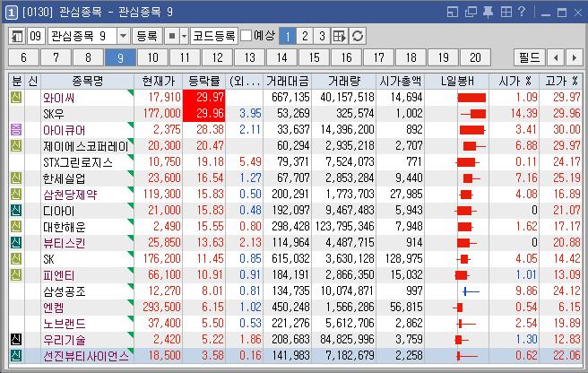
Task: Open the grid layout icon in title bar
Action: pos(506,12)
